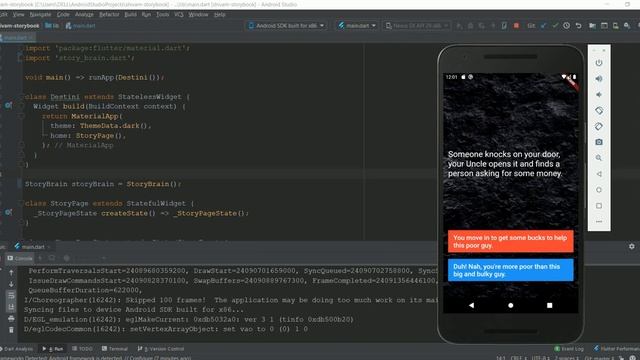Take emulator screenshot with camera icon
The image size is (640, 360).
(x=599, y=142)
